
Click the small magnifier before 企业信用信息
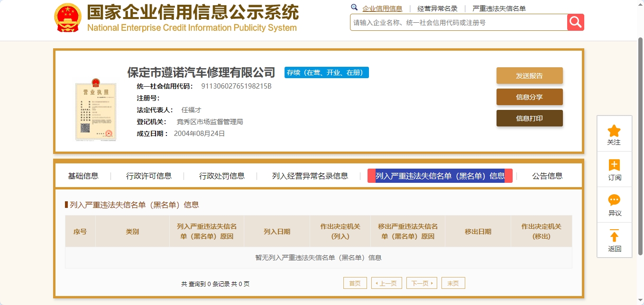pyautogui.click(x=354, y=8)
